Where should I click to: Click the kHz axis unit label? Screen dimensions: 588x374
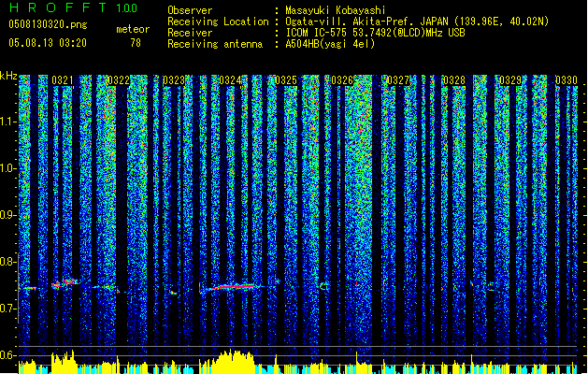click(8, 76)
